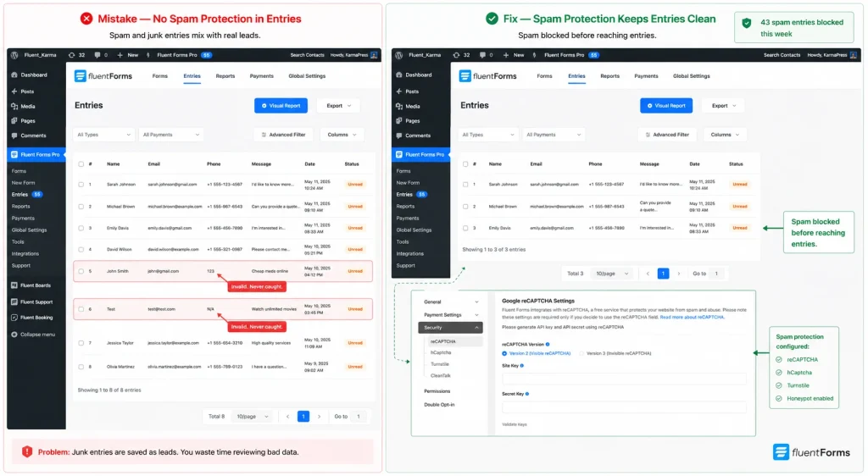868x476 pixels.
Task: Click Fluent Forms Pro icon in Fix panel sidebar
Action: pyautogui.click(x=399, y=155)
